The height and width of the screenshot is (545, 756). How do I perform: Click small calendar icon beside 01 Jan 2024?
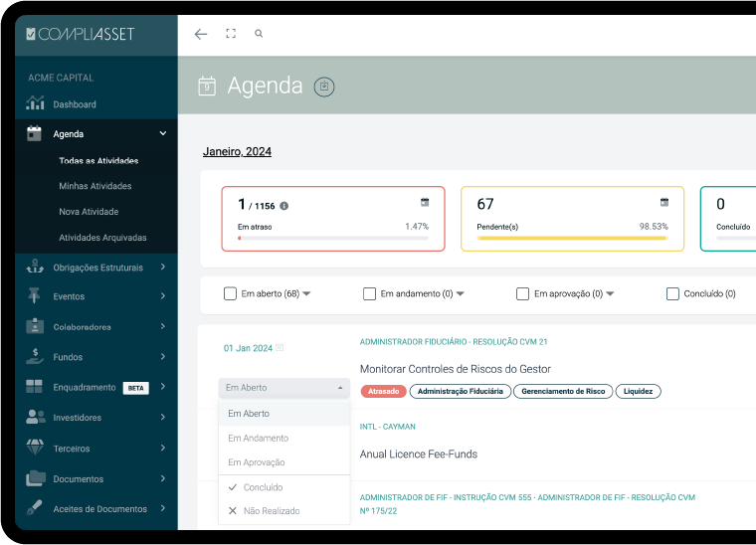280,347
